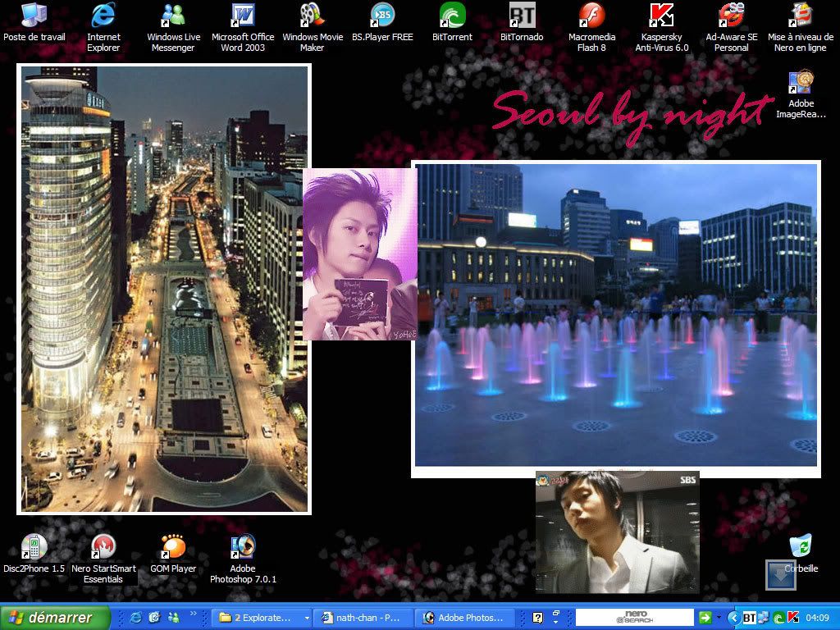840x630 pixels.
Task: Click the Internet Explorer desktop shortcut
Action: click(103, 27)
